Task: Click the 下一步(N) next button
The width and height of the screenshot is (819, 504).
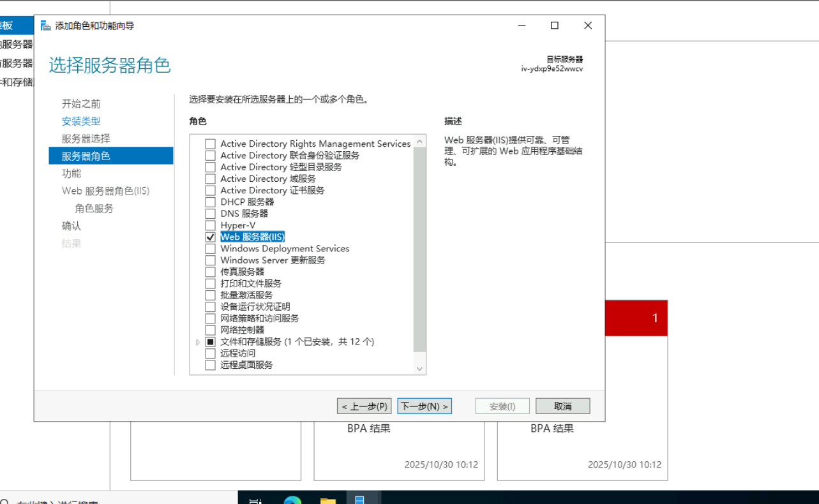Action: [425, 406]
